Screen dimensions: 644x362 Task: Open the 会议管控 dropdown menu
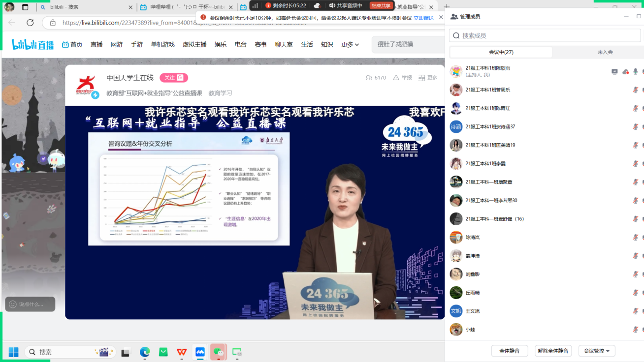click(597, 351)
